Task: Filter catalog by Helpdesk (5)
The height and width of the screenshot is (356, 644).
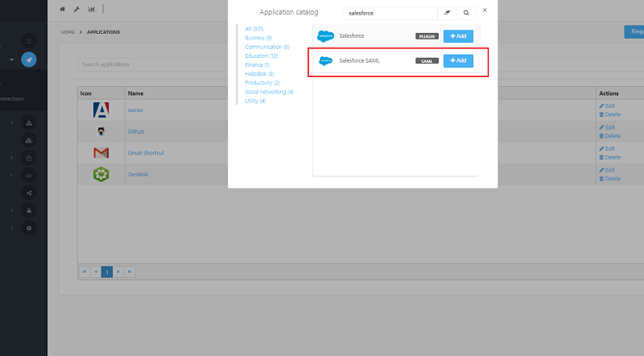Action: [x=259, y=74]
